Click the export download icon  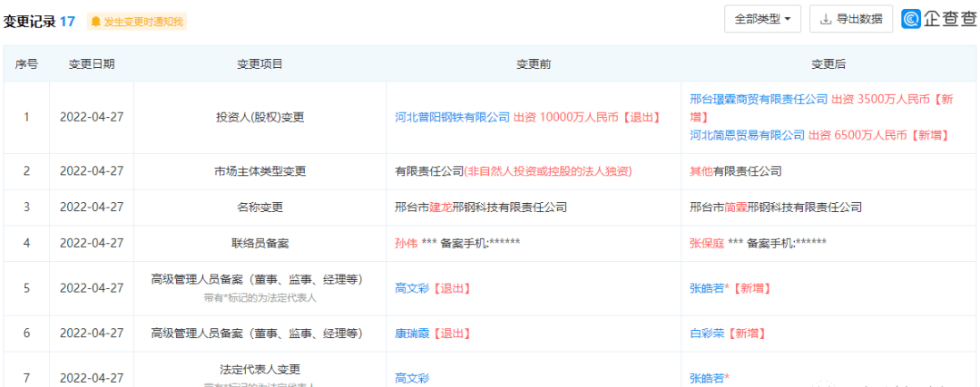826,19
